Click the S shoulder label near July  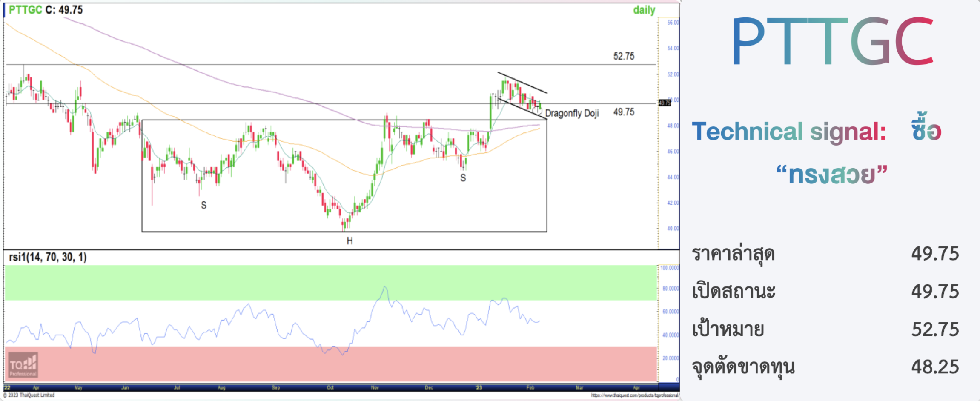click(x=203, y=205)
